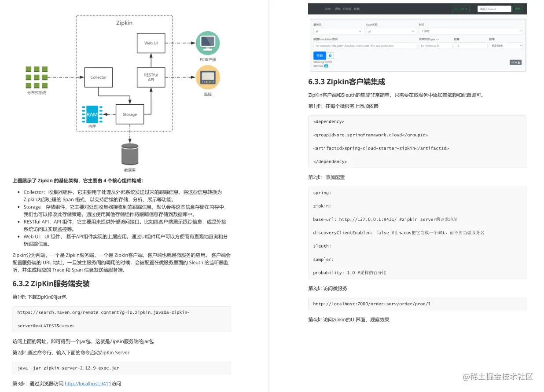Click the text 第4步: 访问zipkin的UI界面
The image size is (544, 392).
point(349,320)
